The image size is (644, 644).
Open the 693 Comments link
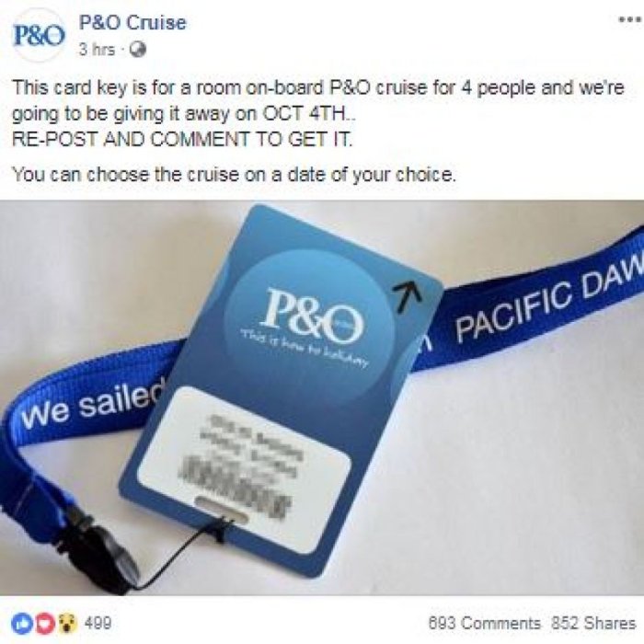tap(484, 623)
